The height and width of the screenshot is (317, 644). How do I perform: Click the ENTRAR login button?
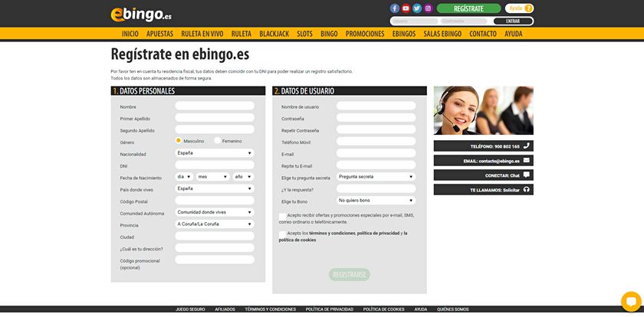pyautogui.click(x=513, y=21)
